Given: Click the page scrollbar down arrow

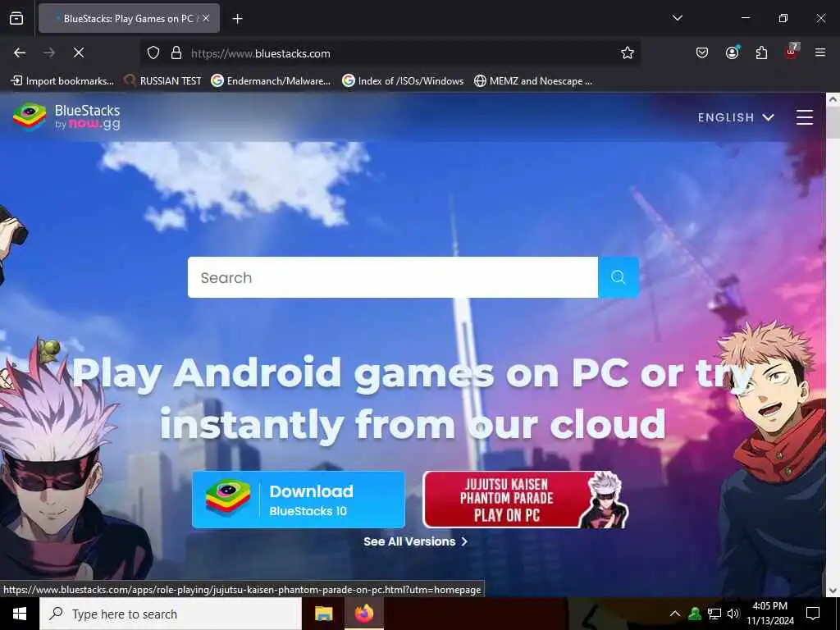Looking at the screenshot, I should 833,591.
